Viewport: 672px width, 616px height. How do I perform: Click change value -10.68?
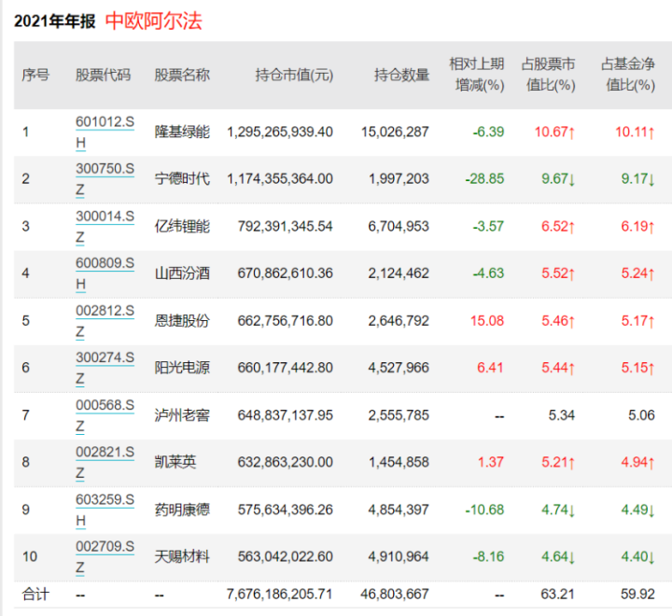pos(484,510)
